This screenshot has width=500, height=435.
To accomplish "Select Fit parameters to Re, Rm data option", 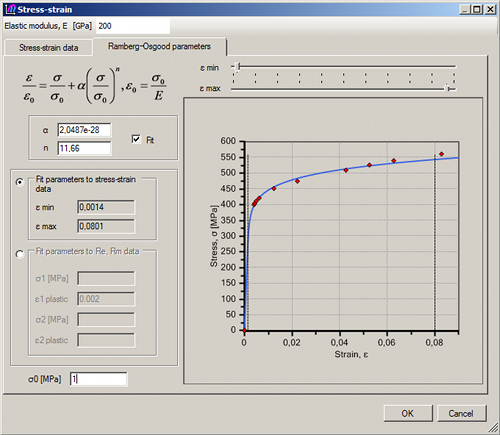I will click(x=20, y=254).
